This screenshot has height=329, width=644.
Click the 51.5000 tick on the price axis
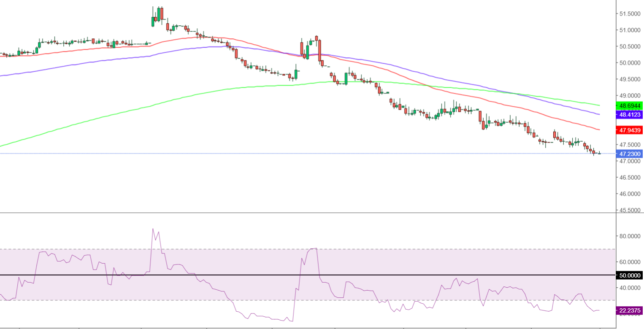coord(629,14)
